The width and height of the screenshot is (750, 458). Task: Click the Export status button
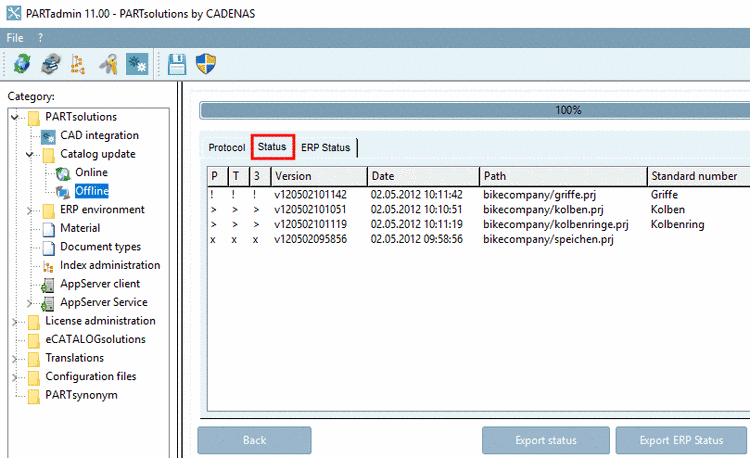(546, 440)
